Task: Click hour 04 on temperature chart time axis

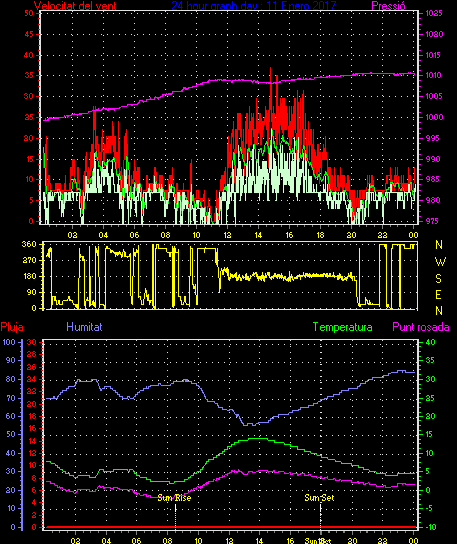Action: 106,540
